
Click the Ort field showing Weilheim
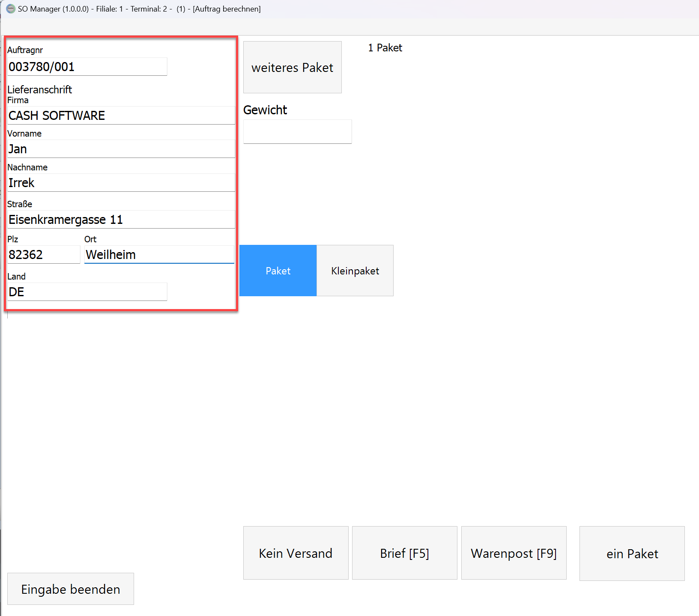159,255
